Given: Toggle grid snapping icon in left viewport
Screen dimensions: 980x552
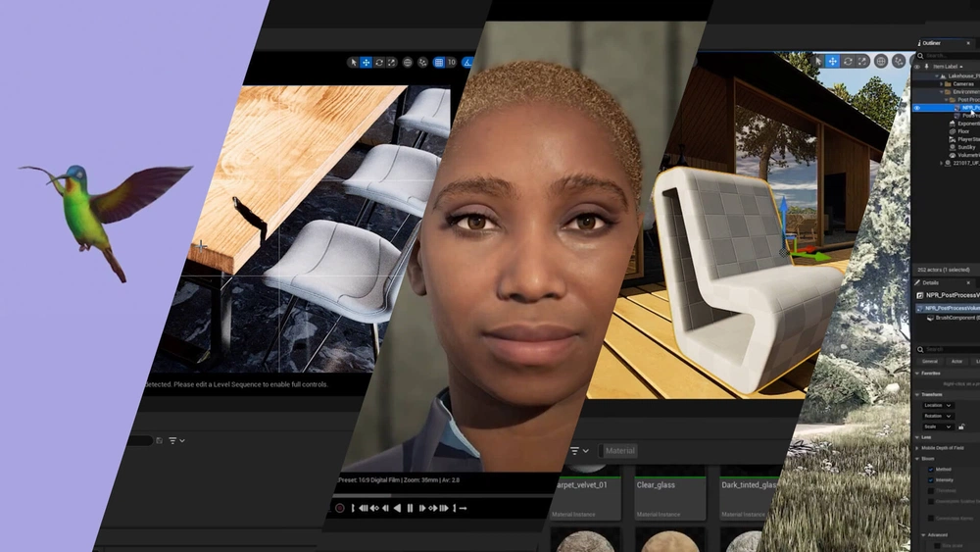Looking at the screenshot, I should pyautogui.click(x=438, y=62).
